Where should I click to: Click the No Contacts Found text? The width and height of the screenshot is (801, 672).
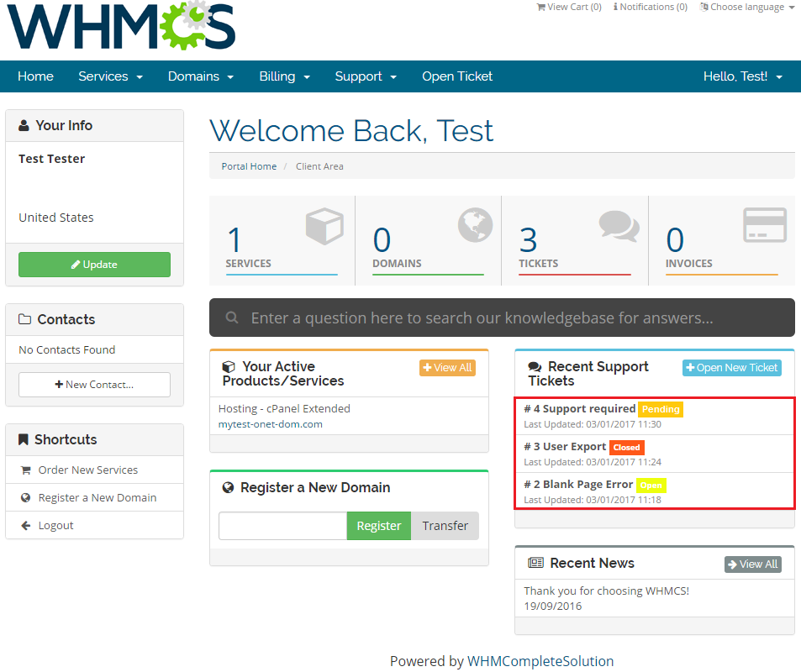click(67, 349)
